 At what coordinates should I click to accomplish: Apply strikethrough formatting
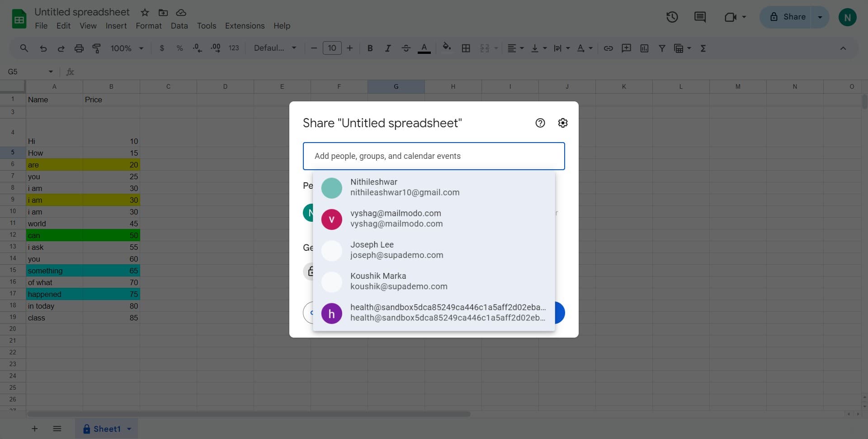point(406,48)
